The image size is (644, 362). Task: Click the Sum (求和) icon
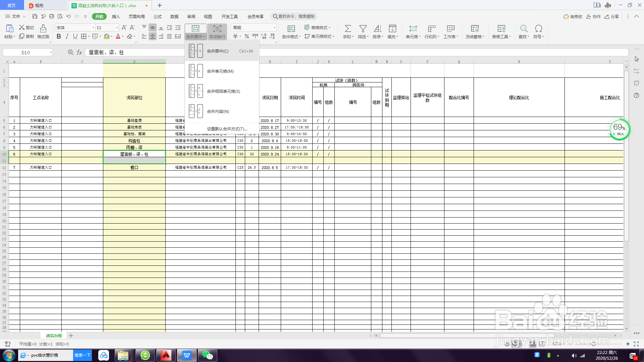click(348, 29)
